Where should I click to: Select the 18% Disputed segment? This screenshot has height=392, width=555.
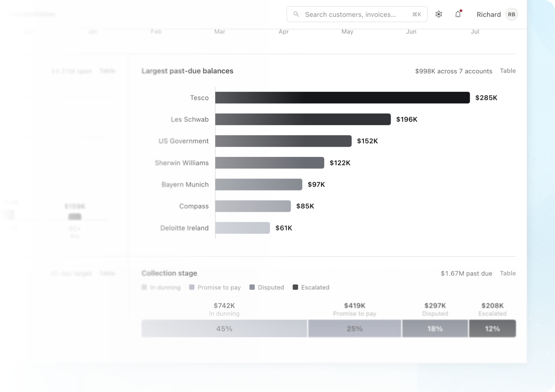tap(435, 328)
